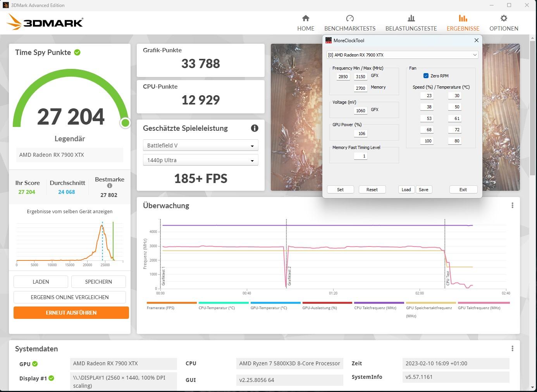Click Memory frequency field 2700

point(360,88)
